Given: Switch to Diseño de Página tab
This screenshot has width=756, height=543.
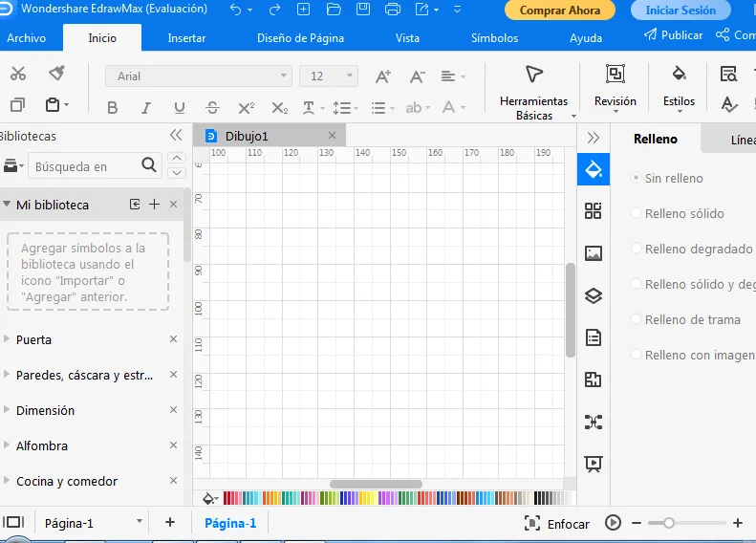Looking at the screenshot, I should 300,38.
